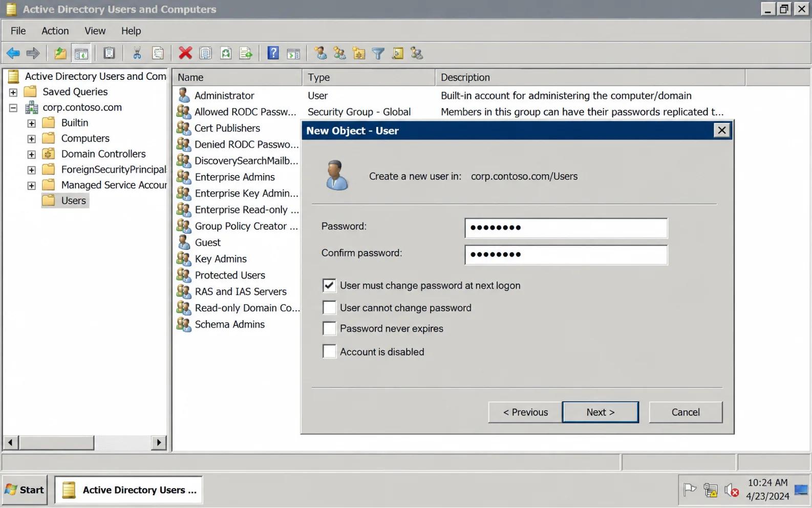Image resolution: width=812 pixels, height=508 pixels.
Task: Open the View menu
Action: (95, 31)
